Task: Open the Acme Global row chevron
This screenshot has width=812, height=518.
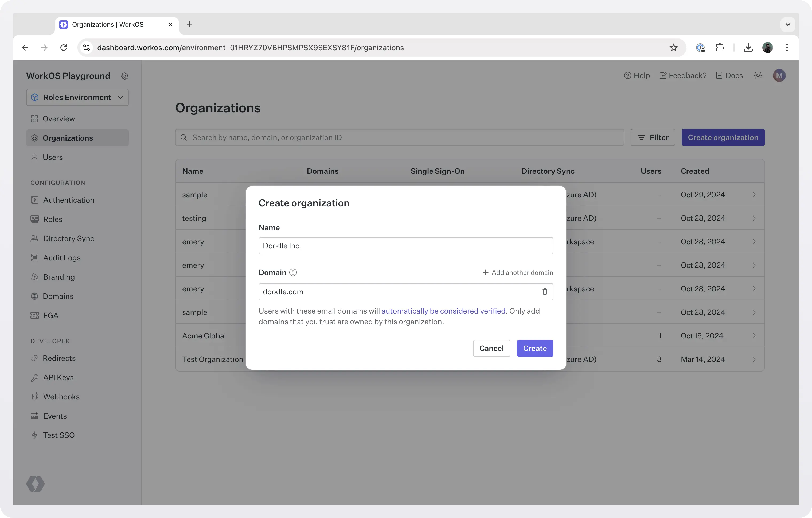Action: tap(754, 336)
